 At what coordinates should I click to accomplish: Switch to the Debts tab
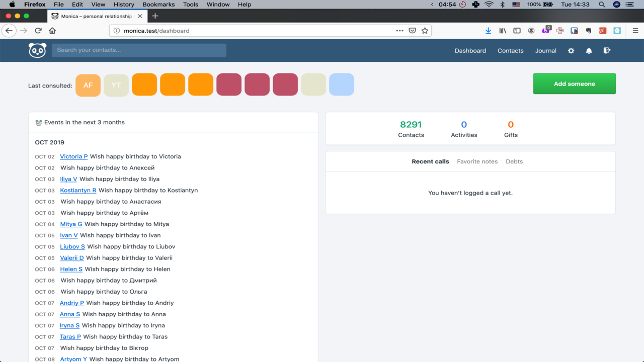(x=514, y=161)
